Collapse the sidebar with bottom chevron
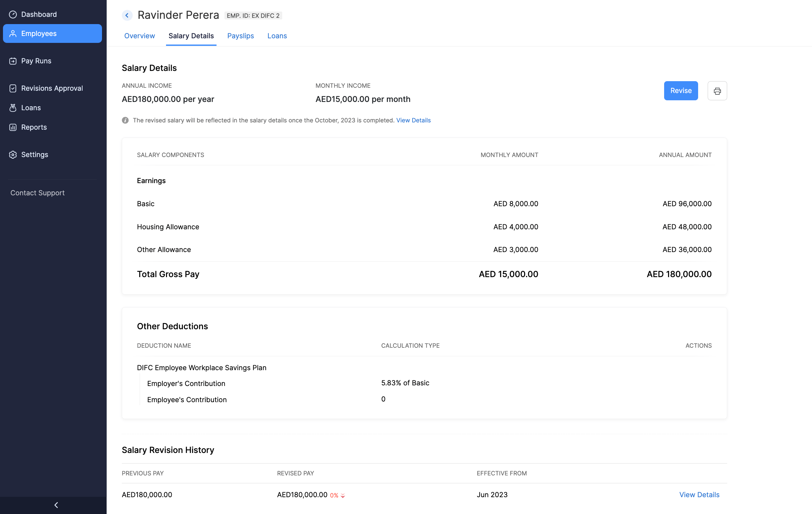Viewport: 812px width, 514px height. click(56, 504)
